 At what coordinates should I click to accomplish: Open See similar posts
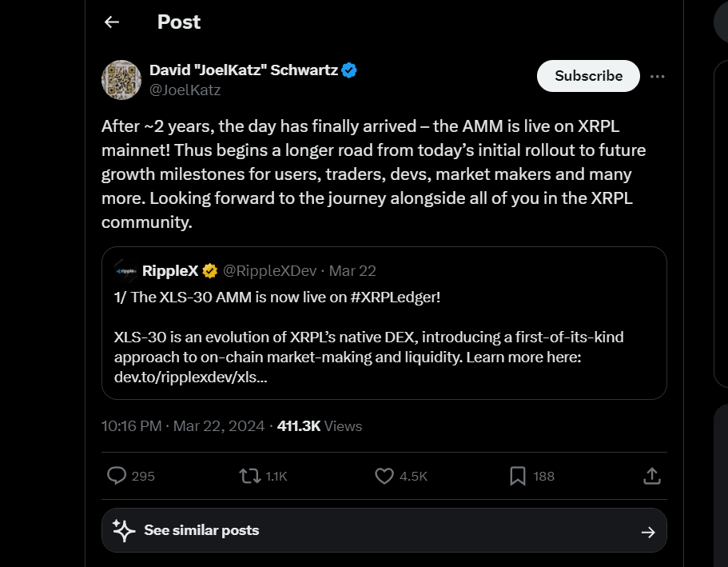pyautogui.click(x=201, y=530)
